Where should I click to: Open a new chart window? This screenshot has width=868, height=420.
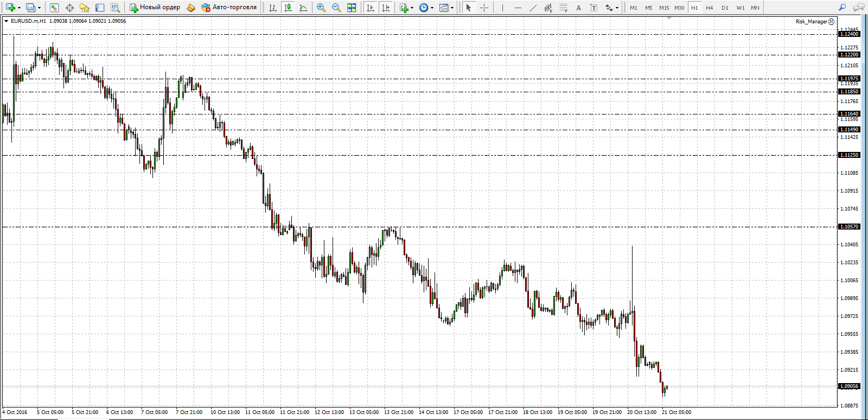coord(10,8)
